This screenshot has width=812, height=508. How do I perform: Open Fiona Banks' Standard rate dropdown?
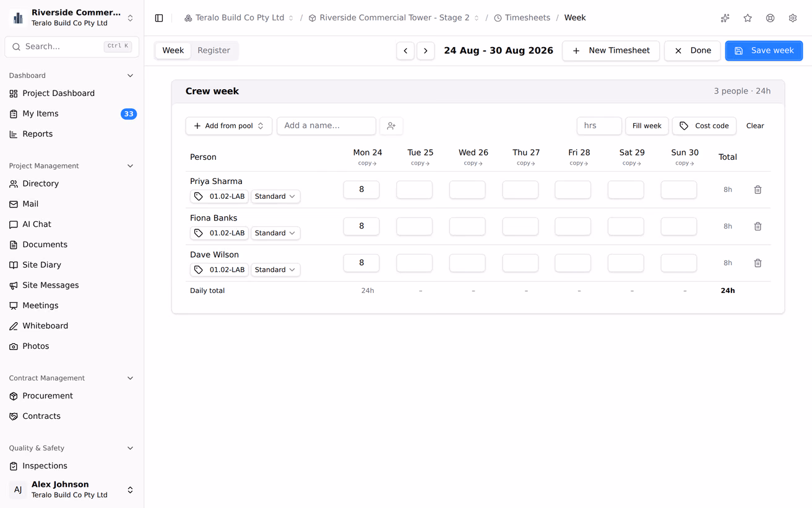pyautogui.click(x=275, y=233)
